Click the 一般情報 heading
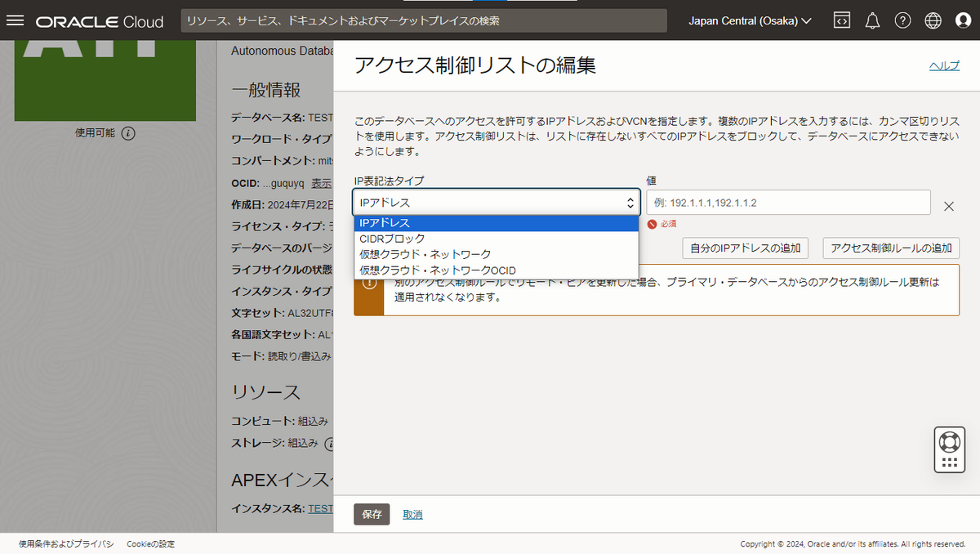 click(x=266, y=90)
